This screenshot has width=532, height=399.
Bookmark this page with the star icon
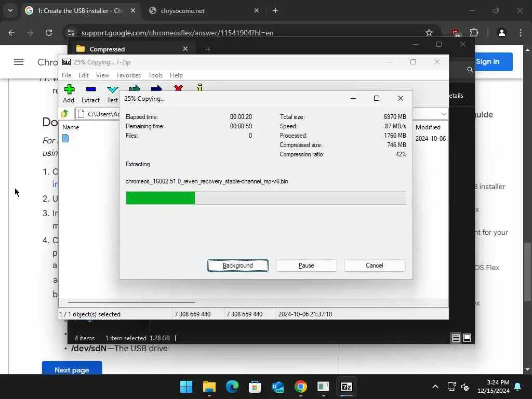[x=429, y=33]
